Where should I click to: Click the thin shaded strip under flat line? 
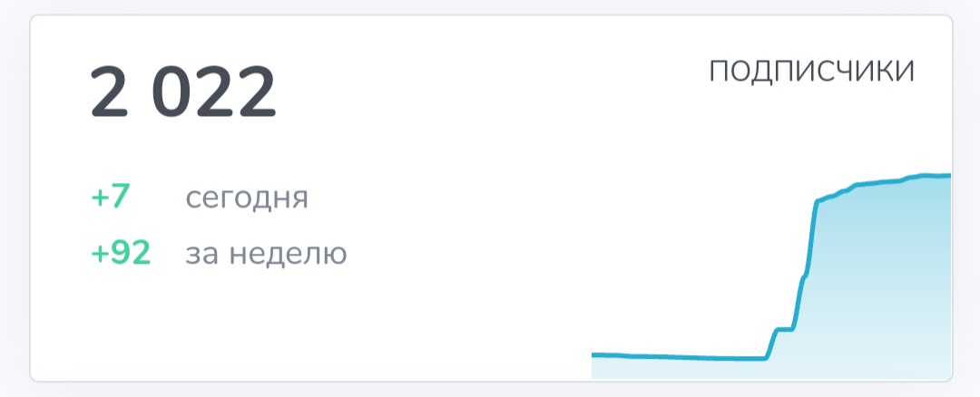pyautogui.click(x=681, y=368)
